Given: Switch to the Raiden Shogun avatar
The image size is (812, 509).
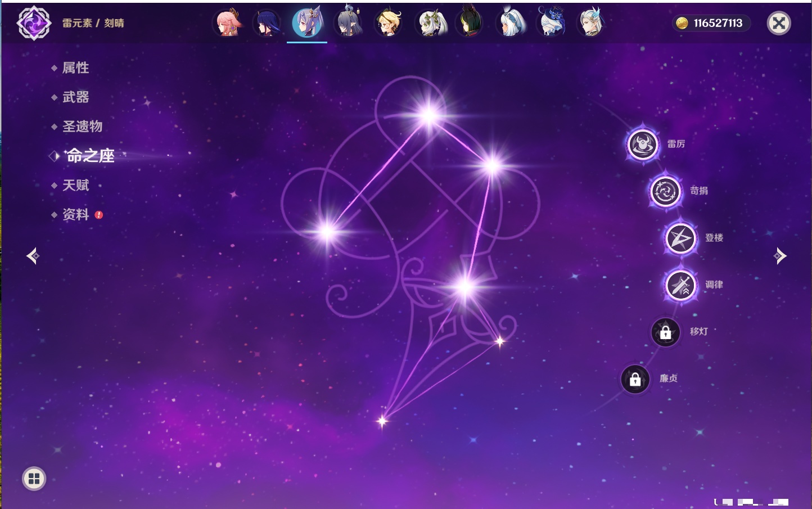Looking at the screenshot, I should pyautogui.click(x=267, y=23).
